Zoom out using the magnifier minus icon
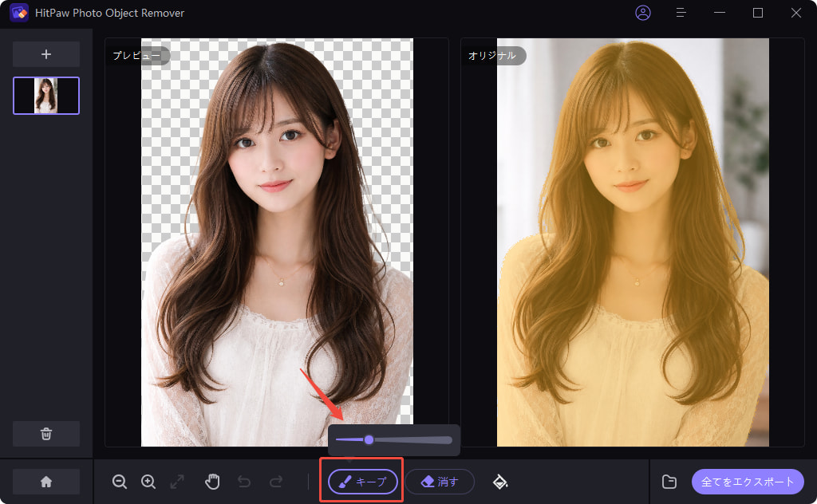Viewport: 817px width, 504px height. [x=120, y=481]
